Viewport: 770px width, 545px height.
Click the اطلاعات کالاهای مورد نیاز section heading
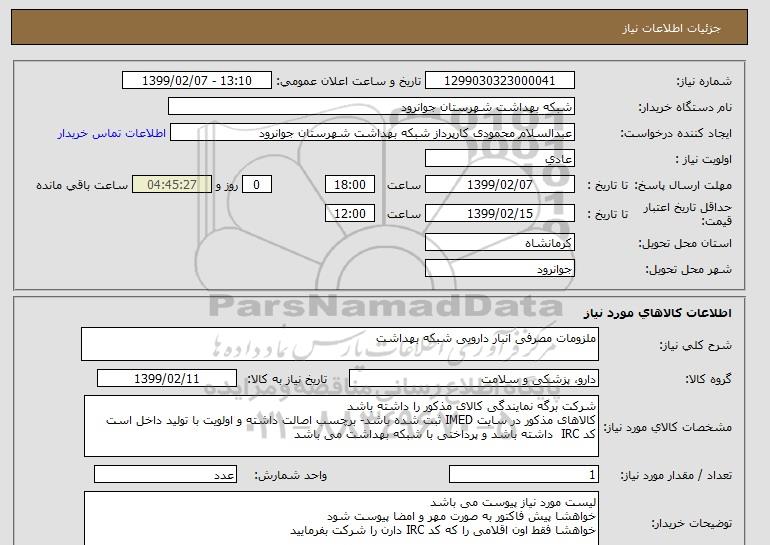658,313
